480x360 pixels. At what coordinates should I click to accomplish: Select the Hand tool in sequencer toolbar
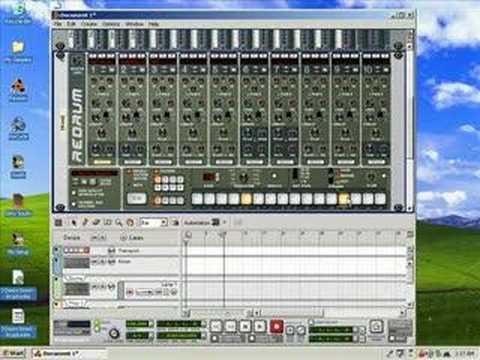(x=130, y=222)
